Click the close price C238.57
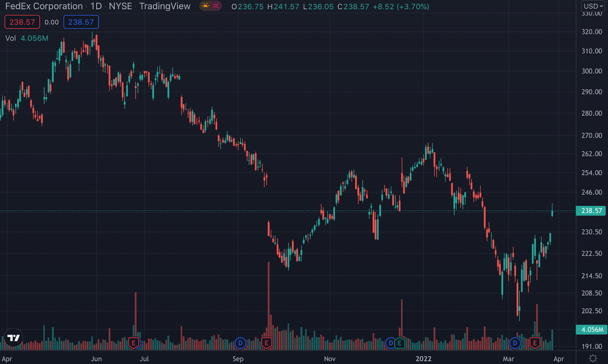Viewport: 608px width, 364px height. point(353,6)
